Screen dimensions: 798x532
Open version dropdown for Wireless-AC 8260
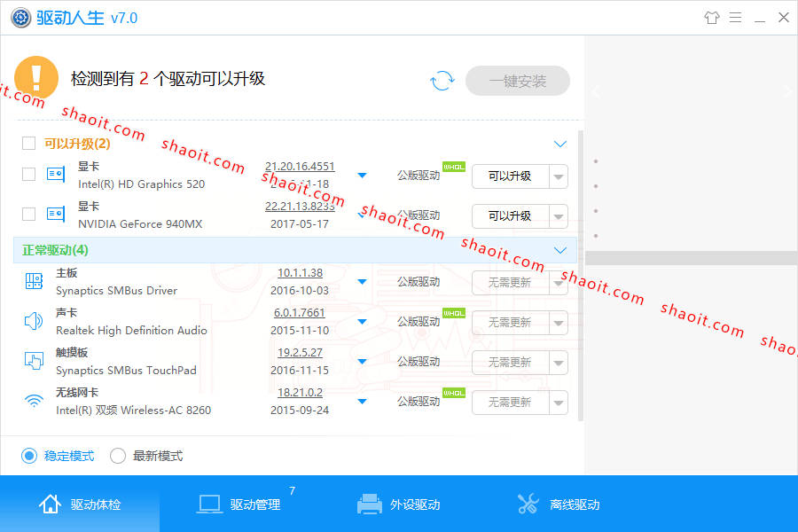pyautogui.click(x=362, y=402)
